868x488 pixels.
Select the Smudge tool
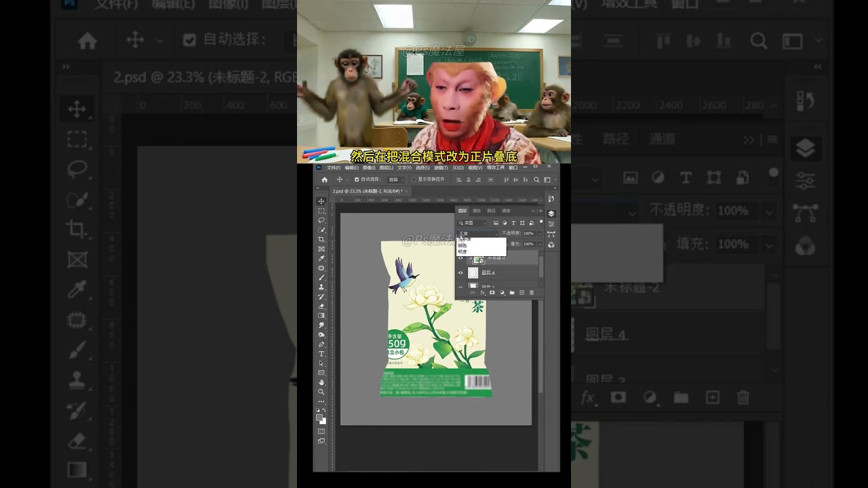click(x=321, y=325)
